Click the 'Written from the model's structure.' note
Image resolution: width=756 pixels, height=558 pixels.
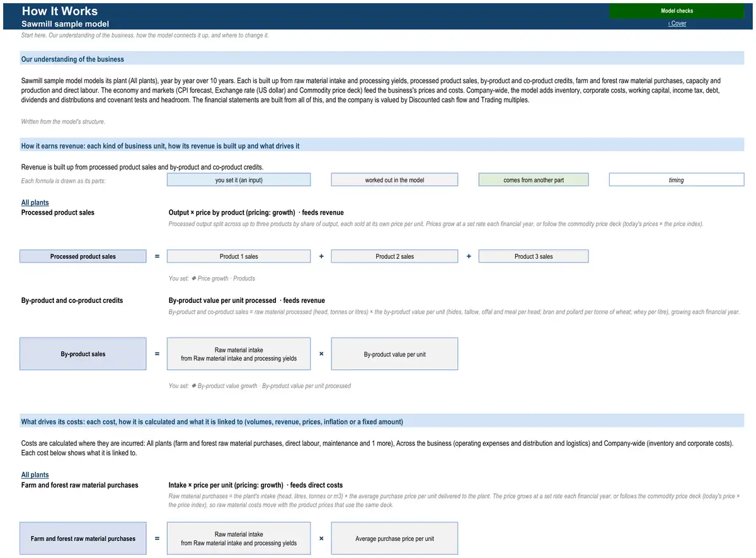pos(63,122)
